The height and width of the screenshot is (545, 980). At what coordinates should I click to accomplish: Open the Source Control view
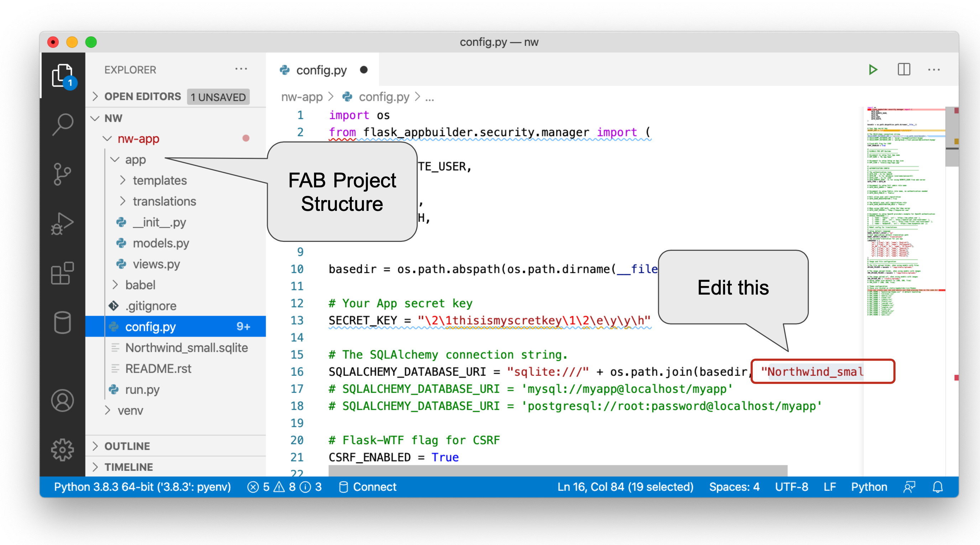(62, 174)
